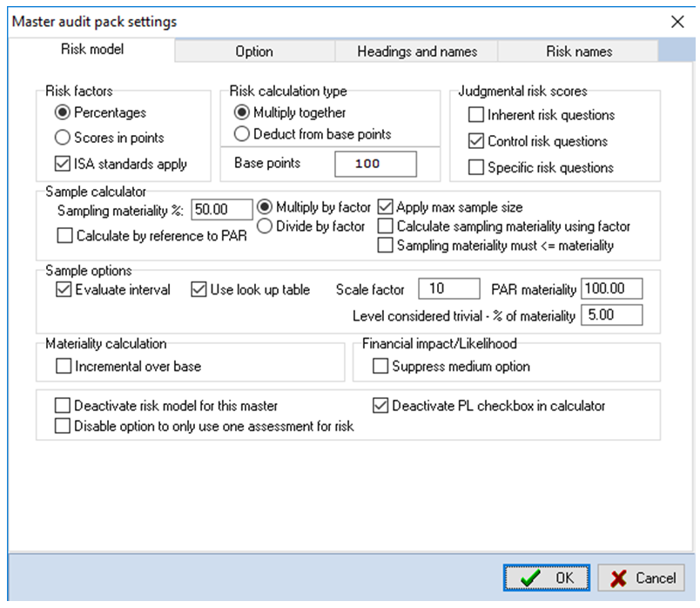The image size is (700, 608).
Task: Switch to the Risk names tab
Action: click(x=579, y=51)
